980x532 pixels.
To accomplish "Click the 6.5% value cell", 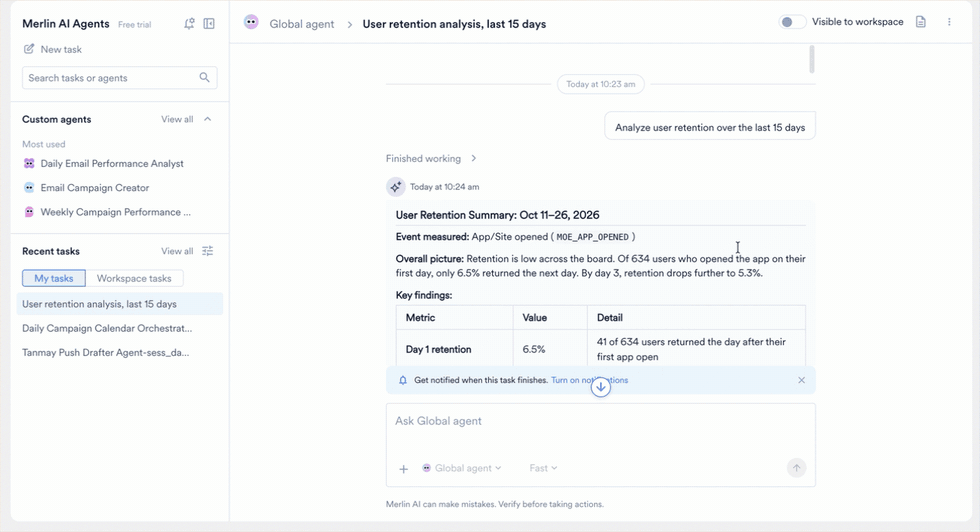I will pos(550,349).
